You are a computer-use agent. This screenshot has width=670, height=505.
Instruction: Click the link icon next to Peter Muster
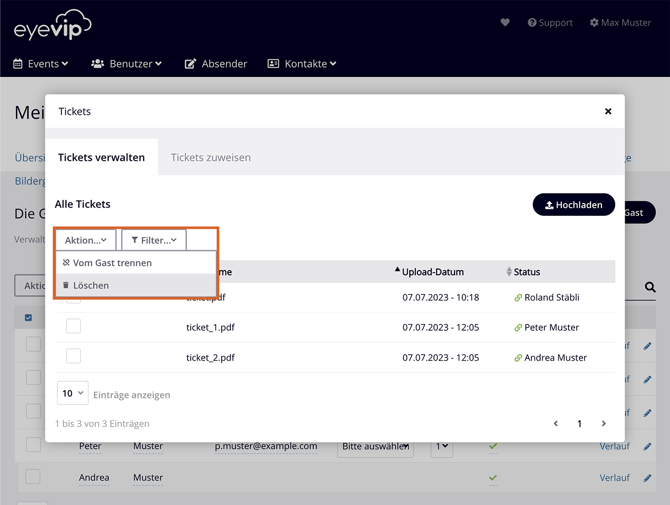click(x=518, y=328)
